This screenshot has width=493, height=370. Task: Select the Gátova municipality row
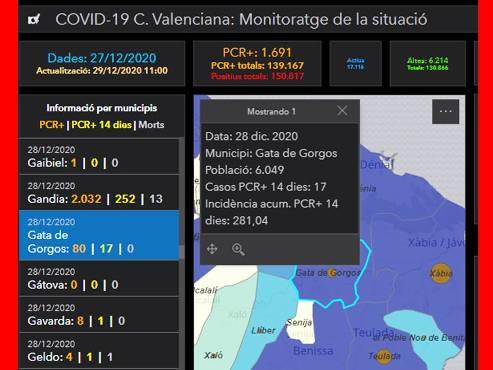(x=99, y=279)
